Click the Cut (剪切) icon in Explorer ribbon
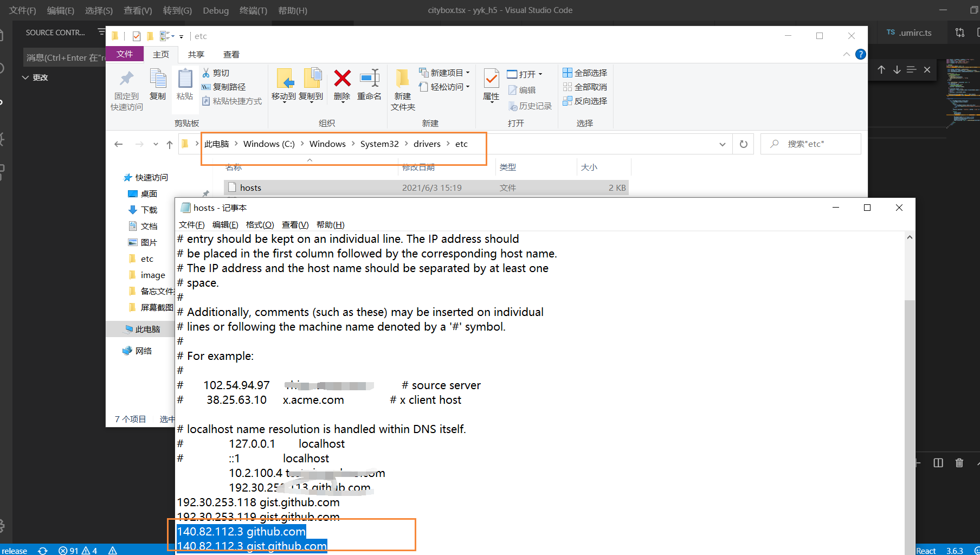 pos(206,73)
